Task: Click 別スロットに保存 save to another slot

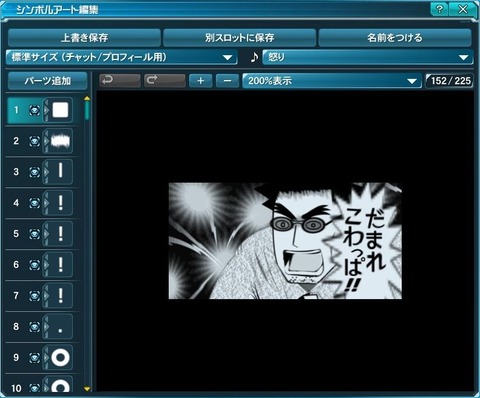Action: (x=239, y=37)
